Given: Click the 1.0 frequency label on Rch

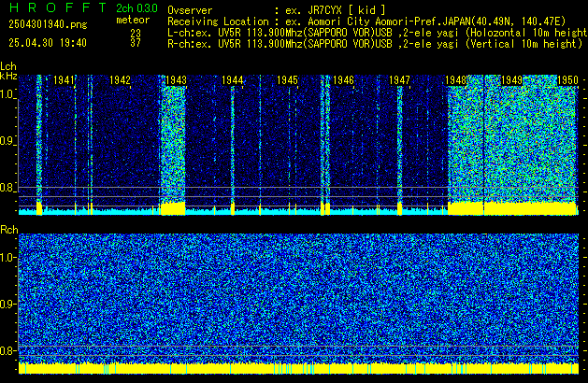Looking at the screenshot, I should (7, 258).
